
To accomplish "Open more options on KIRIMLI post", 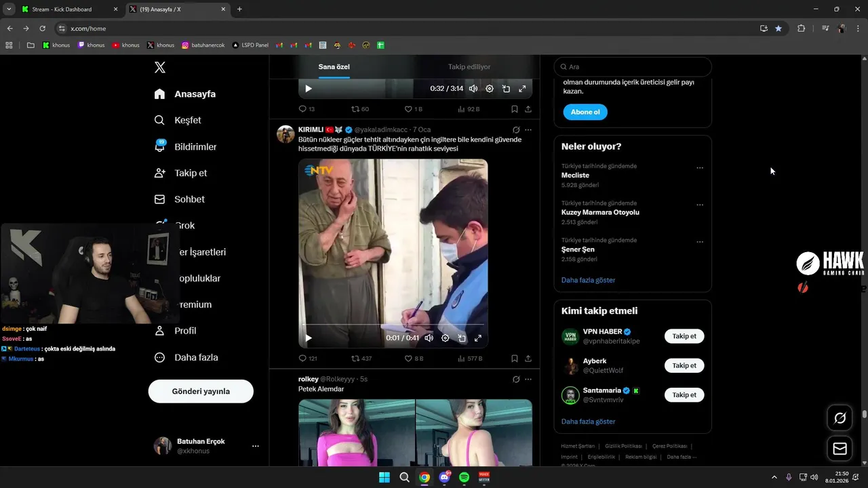I will pyautogui.click(x=528, y=130).
